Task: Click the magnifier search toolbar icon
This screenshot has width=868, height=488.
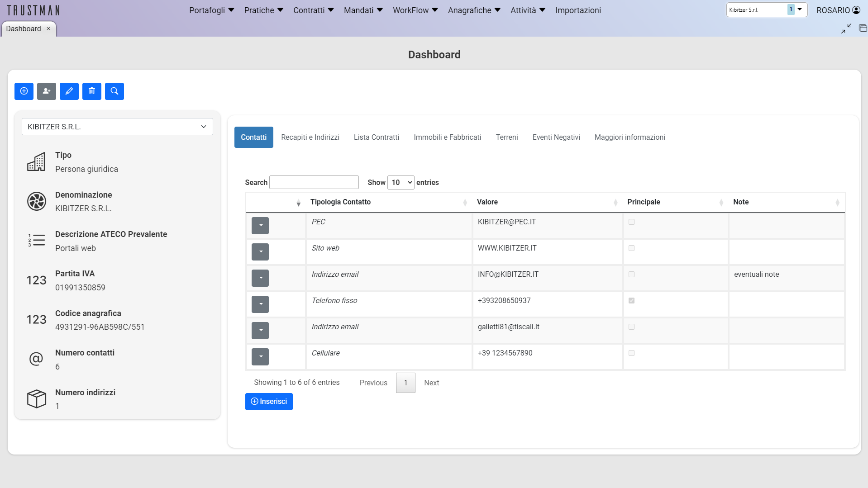Action: (x=114, y=91)
